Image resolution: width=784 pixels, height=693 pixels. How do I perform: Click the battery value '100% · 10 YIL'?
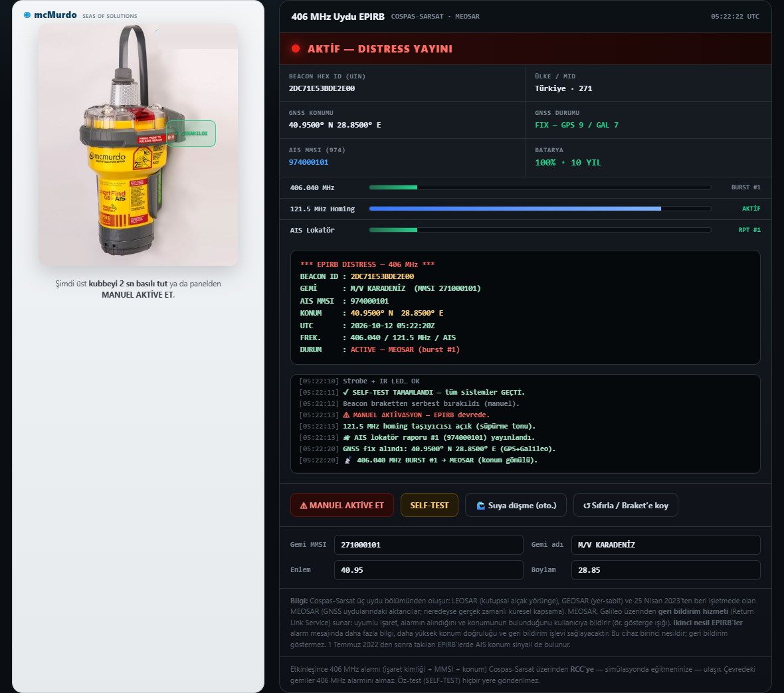coord(568,163)
